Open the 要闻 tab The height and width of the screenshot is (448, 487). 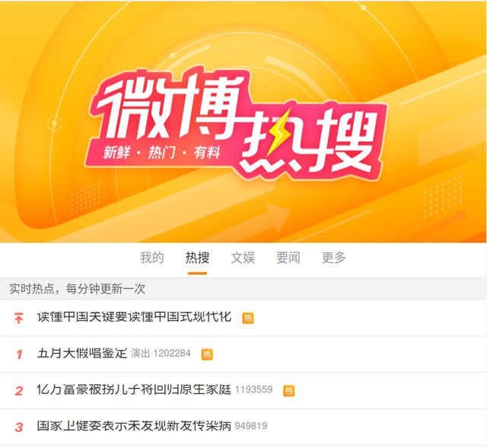288,258
